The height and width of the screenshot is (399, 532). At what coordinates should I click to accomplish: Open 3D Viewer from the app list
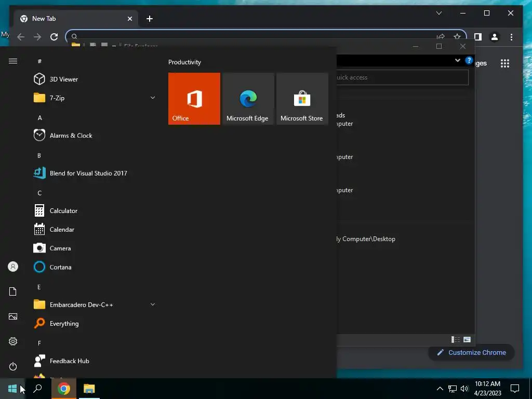click(x=64, y=79)
